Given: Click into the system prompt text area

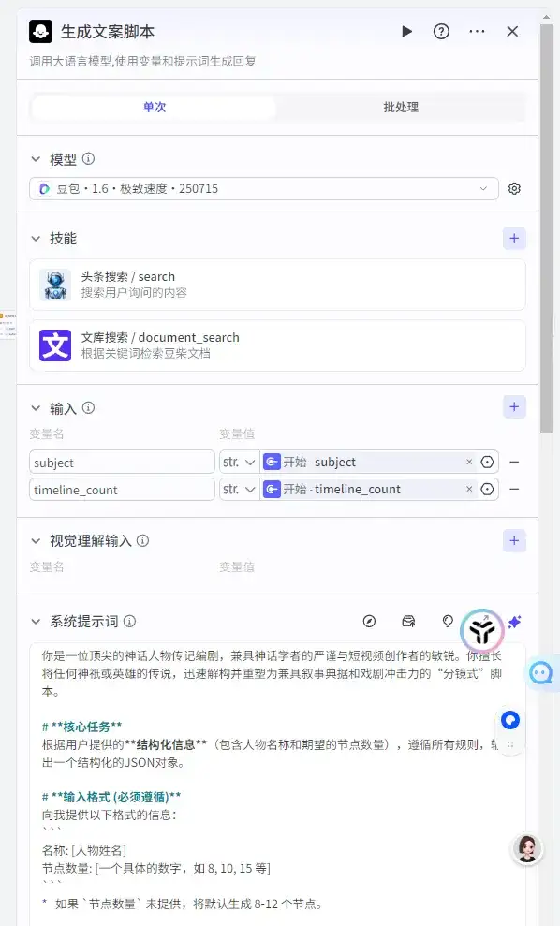Looking at the screenshot, I should [x=277, y=785].
